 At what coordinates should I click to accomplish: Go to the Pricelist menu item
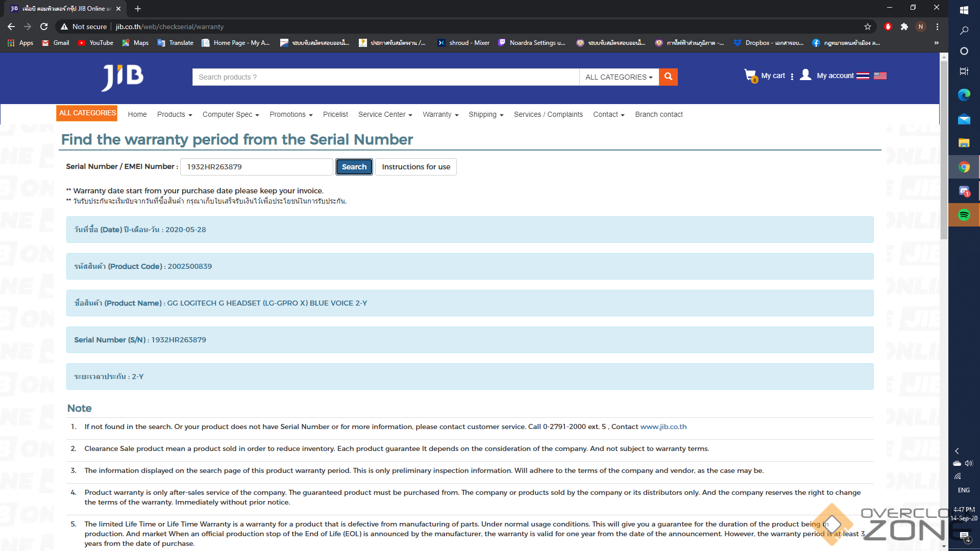(x=335, y=114)
